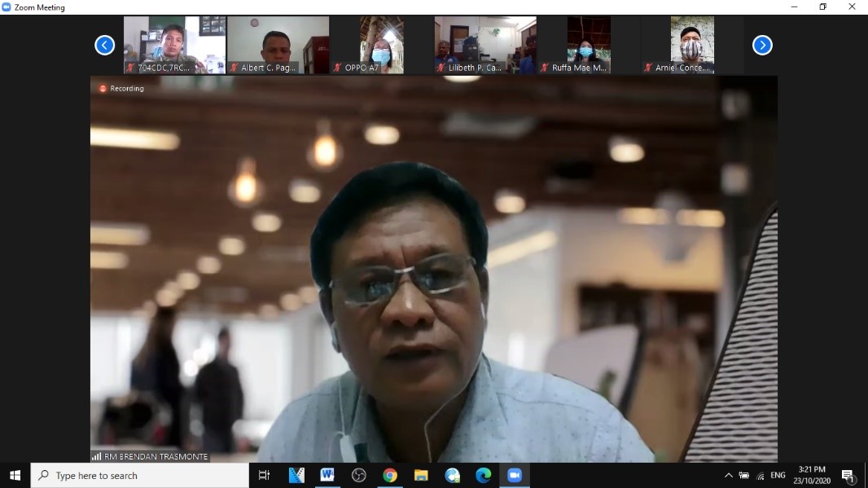
Task: Click muted mic icon on Albert C. Pag...
Action: 234,68
